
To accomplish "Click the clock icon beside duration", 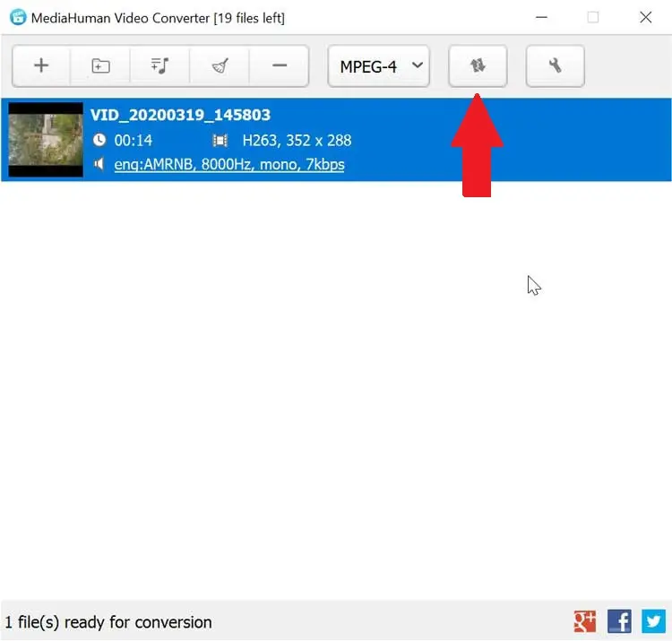I will point(99,140).
